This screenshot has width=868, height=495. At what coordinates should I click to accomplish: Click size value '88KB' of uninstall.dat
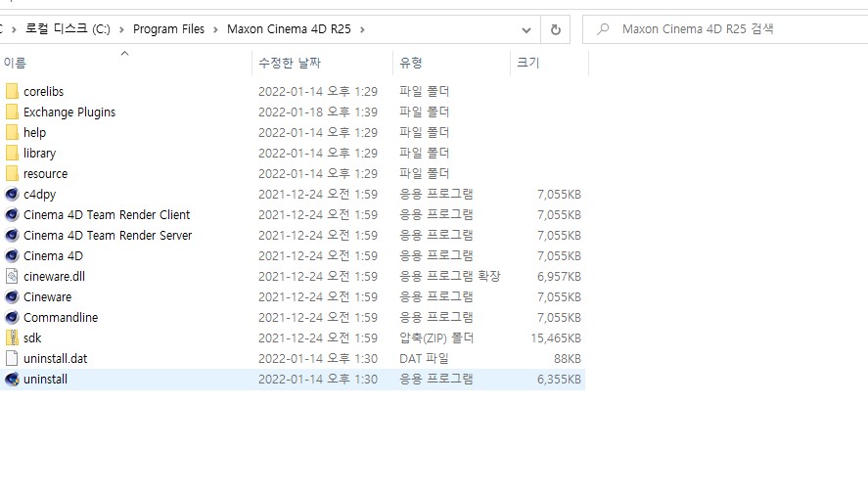coord(568,359)
